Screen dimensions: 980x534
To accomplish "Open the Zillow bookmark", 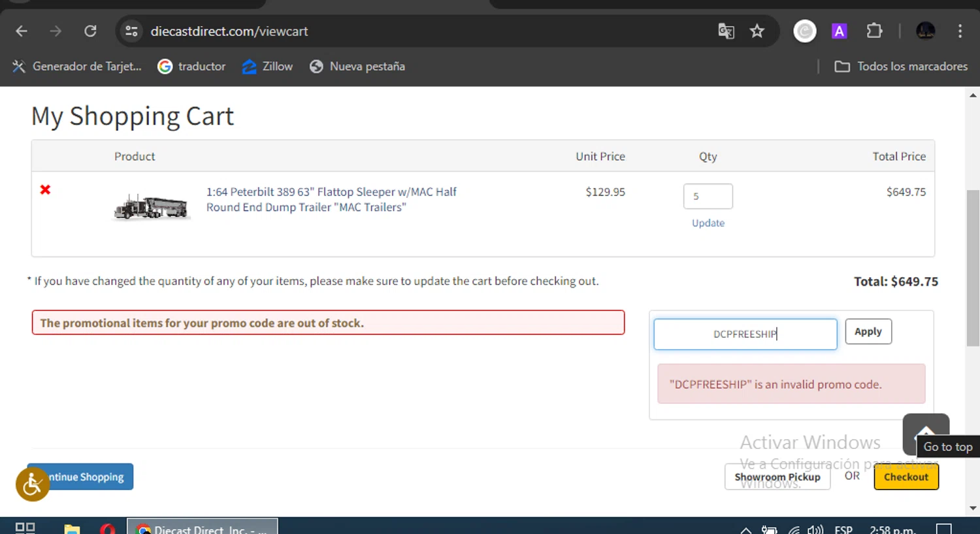I will (267, 66).
